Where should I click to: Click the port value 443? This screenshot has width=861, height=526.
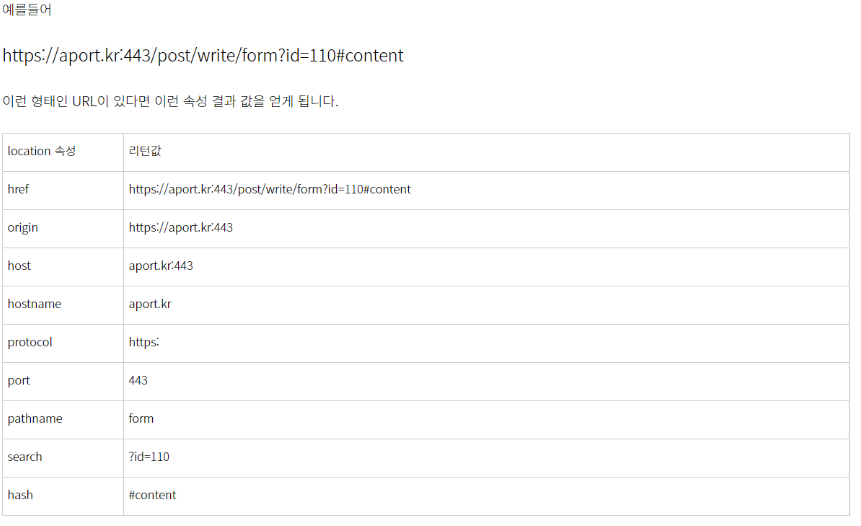(138, 380)
